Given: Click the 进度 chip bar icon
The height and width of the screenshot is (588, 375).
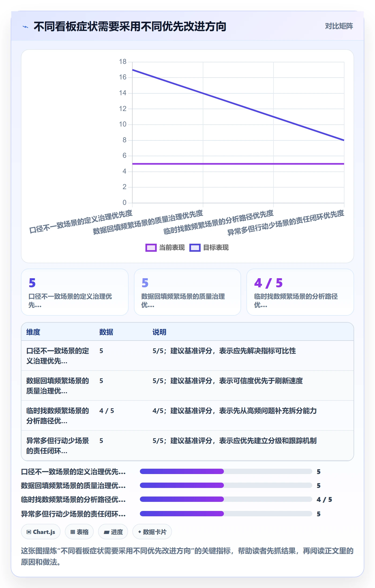Looking at the screenshot, I should (x=107, y=532).
